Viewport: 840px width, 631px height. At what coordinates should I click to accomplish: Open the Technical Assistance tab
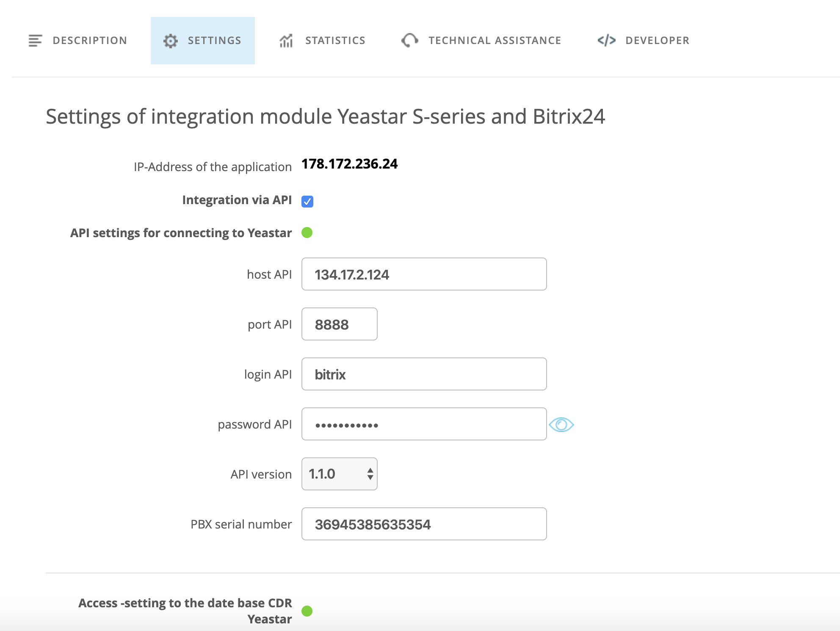(x=495, y=41)
